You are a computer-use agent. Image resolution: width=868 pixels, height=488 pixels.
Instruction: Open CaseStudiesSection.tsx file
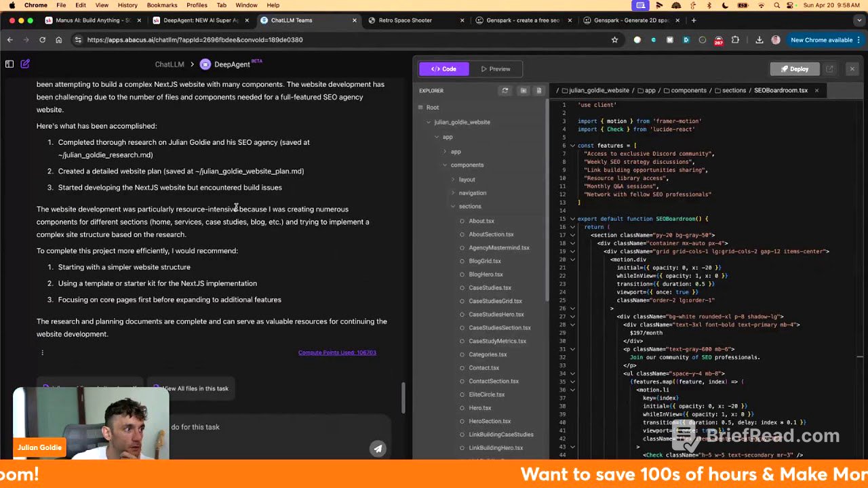pos(499,327)
